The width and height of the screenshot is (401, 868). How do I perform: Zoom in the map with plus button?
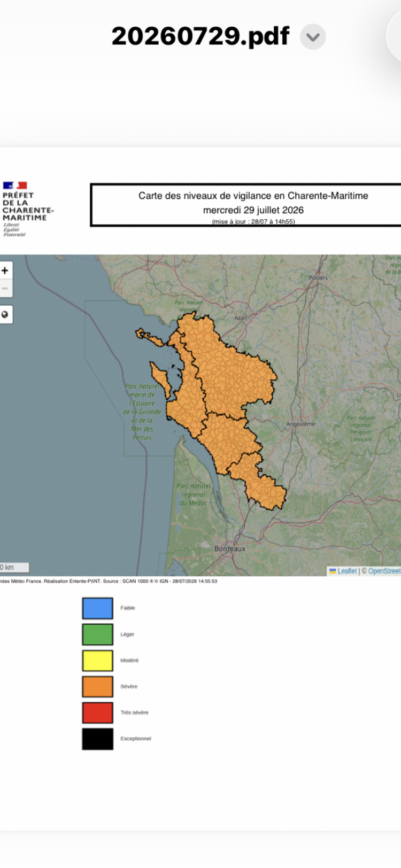(x=5, y=270)
